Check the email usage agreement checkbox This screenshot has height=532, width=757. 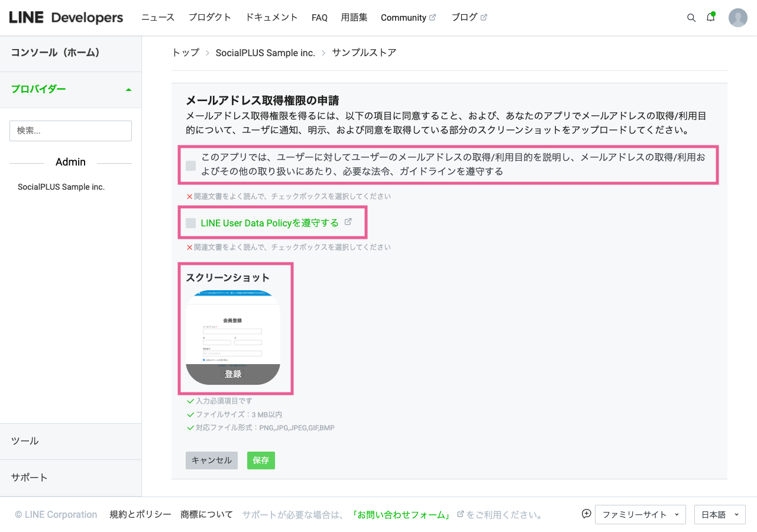190,166
